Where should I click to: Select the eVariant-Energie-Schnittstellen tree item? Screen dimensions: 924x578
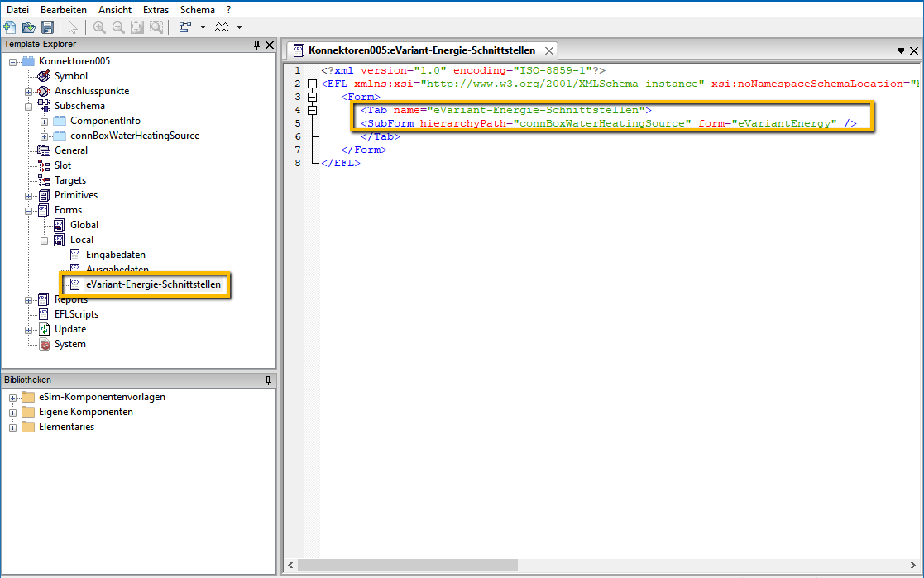153,284
